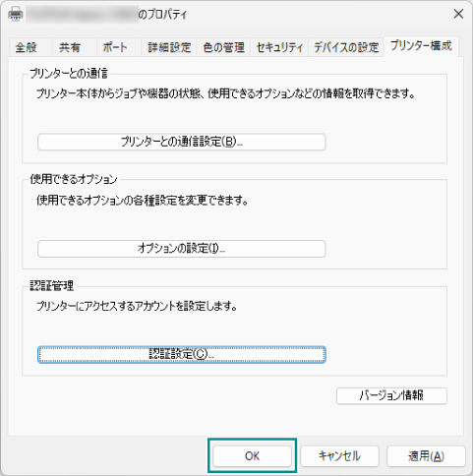
Task: Open the 色の管理 tab
Action: coord(223,47)
